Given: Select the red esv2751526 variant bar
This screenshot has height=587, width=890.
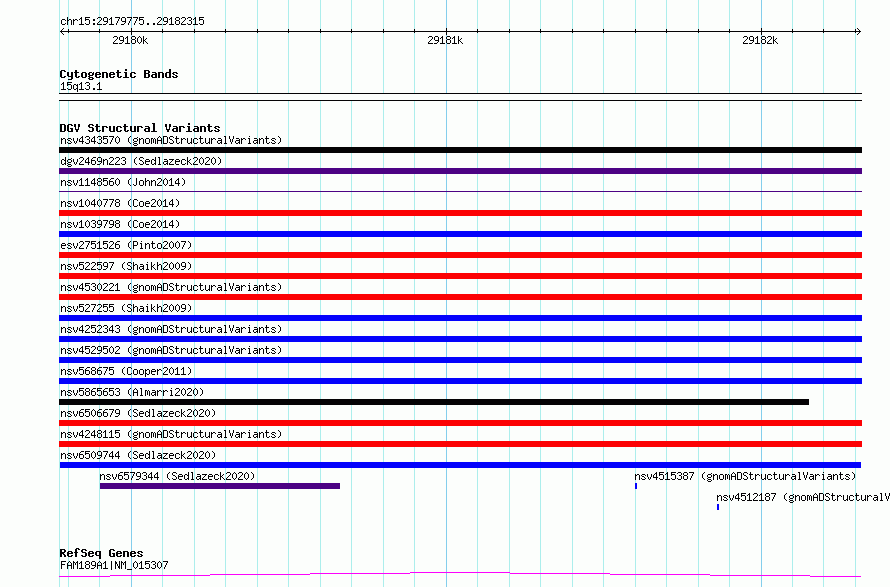Looking at the screenshot, I should (x=460, y=255).
